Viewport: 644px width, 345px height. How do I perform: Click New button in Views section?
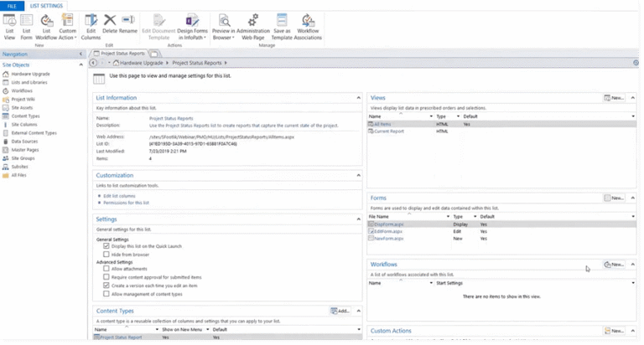pos(614,98)
